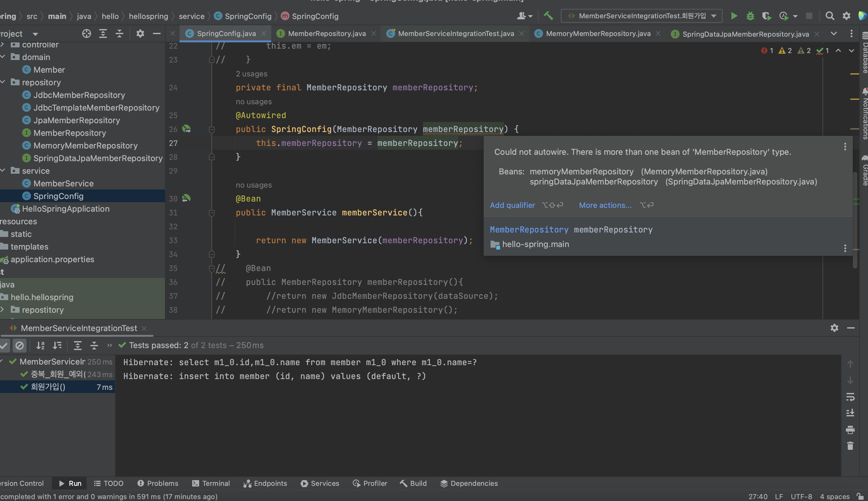The image size is (868, 501).
Task: Open popup options three-dot menu
Action: point(845,147)
